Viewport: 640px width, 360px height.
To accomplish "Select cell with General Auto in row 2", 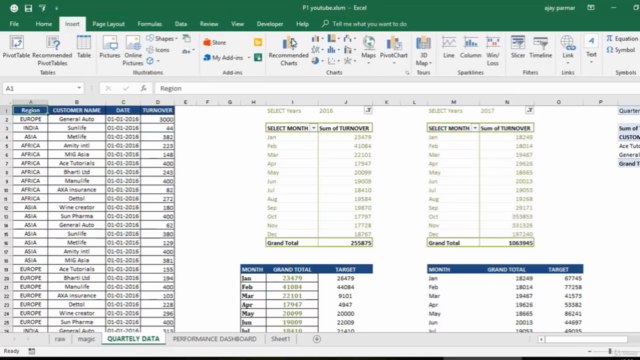I will click(76, 119).
